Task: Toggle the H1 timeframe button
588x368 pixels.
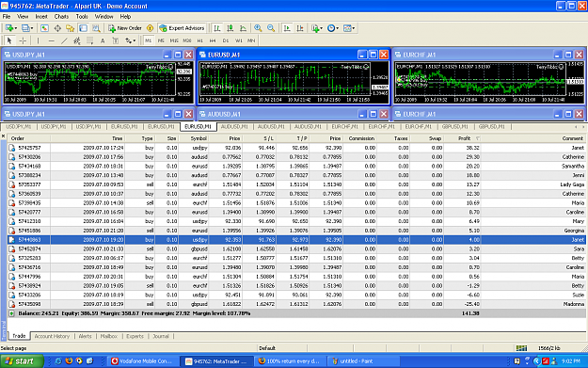Action: (199, 40)
